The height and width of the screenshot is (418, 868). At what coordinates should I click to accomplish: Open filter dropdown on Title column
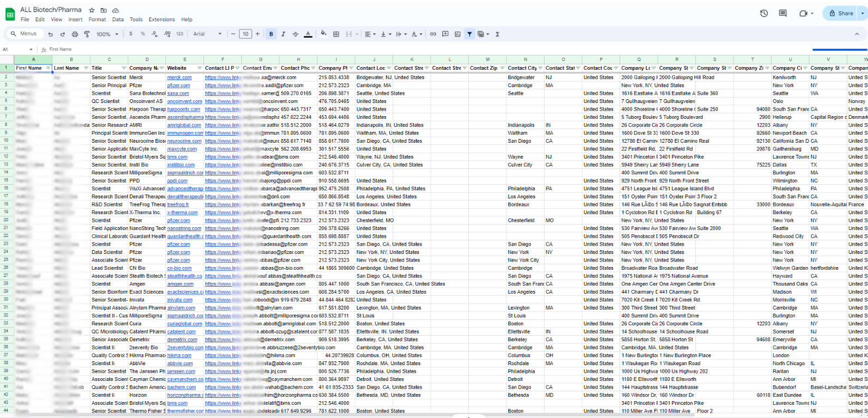point(124,68)
